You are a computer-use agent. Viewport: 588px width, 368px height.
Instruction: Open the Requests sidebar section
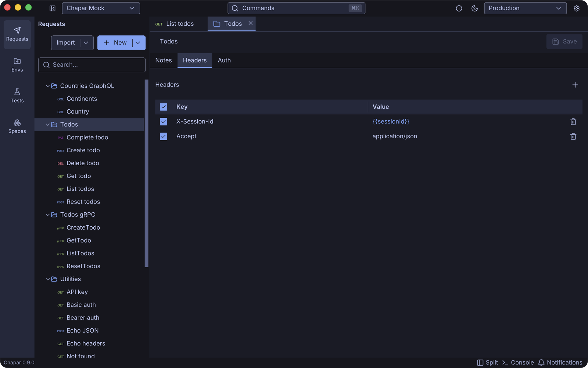click(17, 34)
